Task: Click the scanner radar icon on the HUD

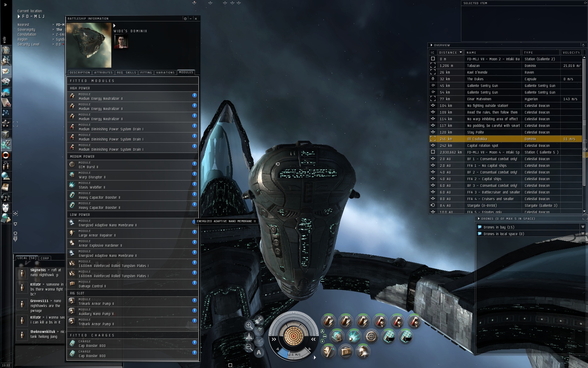Action: (259, 330)
